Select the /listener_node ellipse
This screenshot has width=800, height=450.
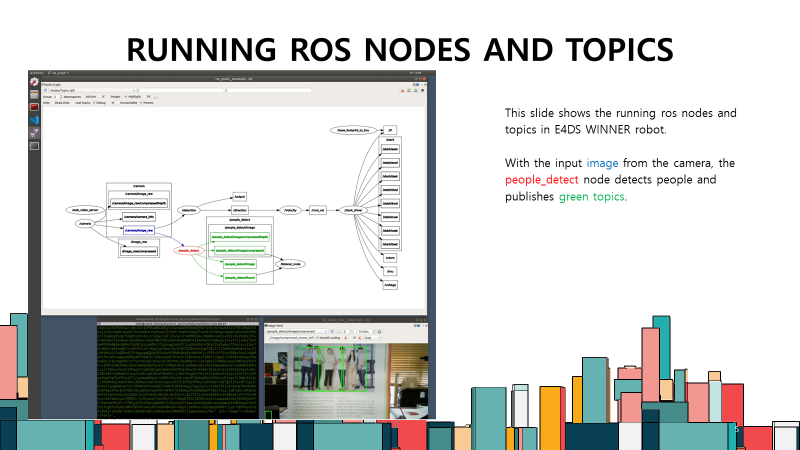point(290,264)
